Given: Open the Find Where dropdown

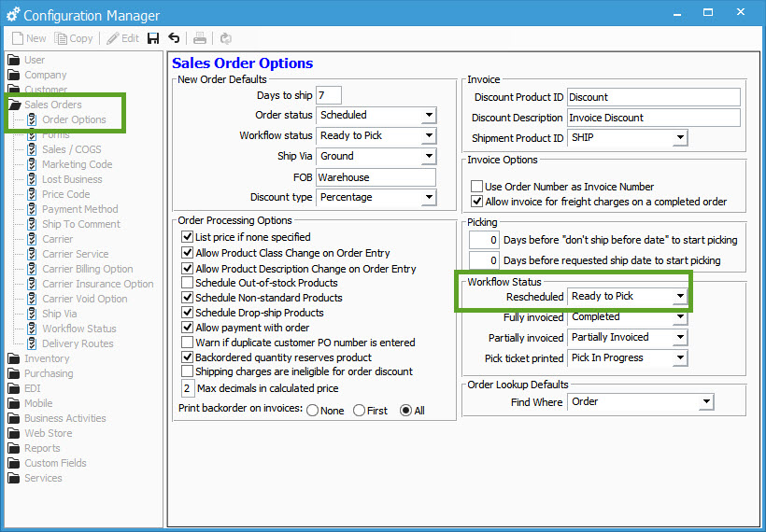Looking at the screenshot, I should pyautogui.click(x=706, y=402).
